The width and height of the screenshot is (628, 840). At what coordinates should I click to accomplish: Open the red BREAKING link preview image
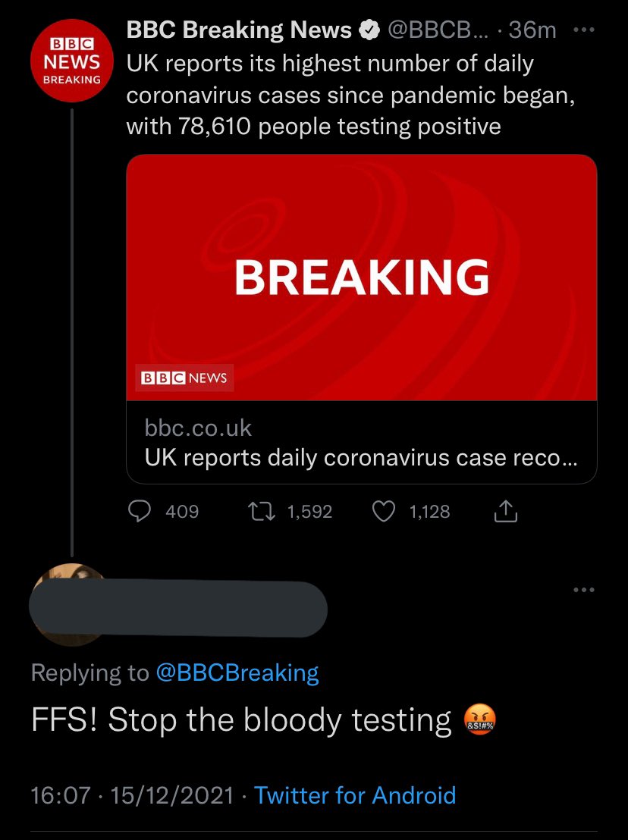[x=361, y=277]
